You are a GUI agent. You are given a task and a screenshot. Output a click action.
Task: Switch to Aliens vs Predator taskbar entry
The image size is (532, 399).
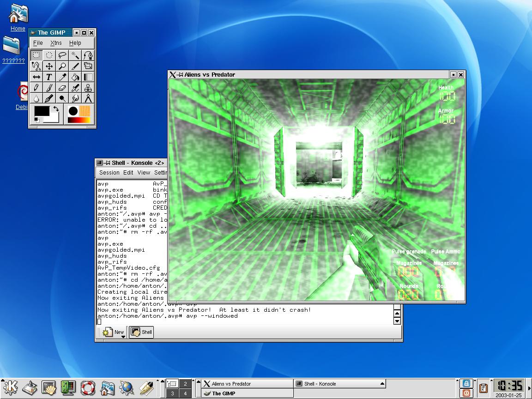point(245,384)
